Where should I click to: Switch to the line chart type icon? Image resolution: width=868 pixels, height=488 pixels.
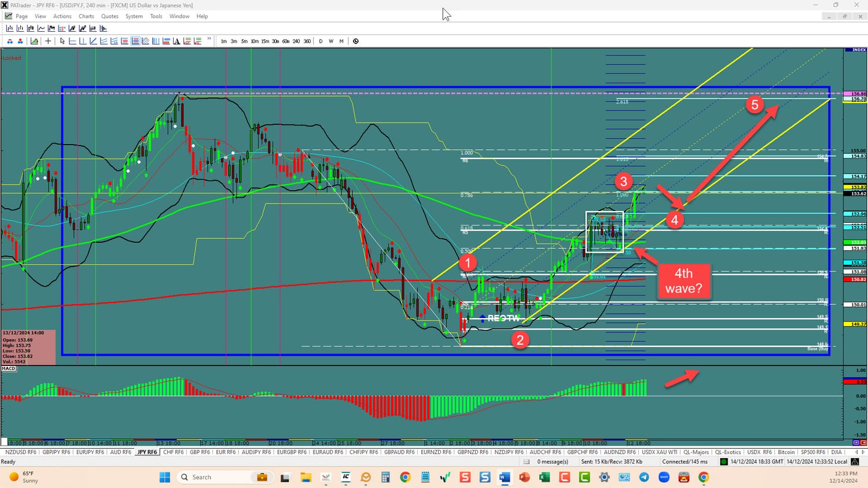pos(41,28)
